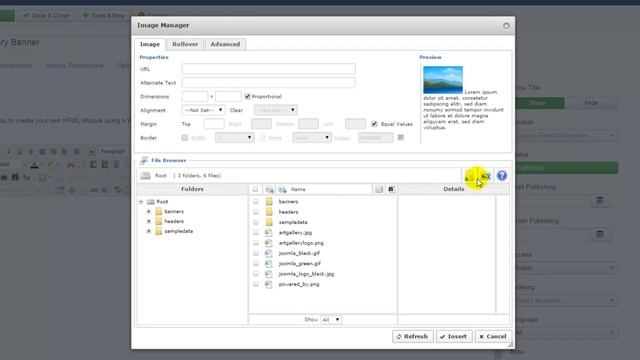Click image file icon next to powered_by.png

point(269,284)
